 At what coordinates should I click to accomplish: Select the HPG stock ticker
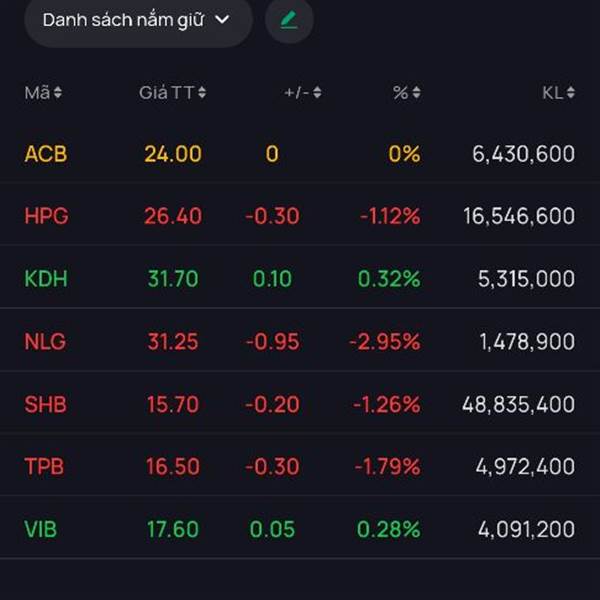46,216
